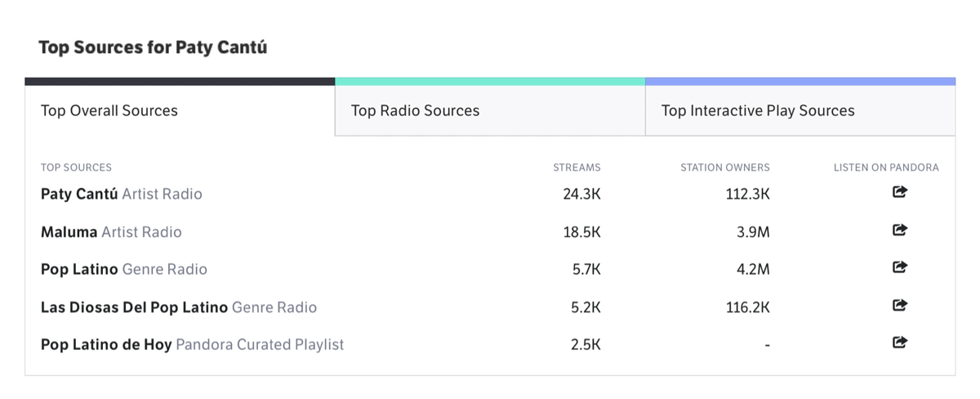The height and width of the screenshot is (399, 980).
Task: Click the Top Sources for Paty Cantú heading
Action: coord(153,47)
